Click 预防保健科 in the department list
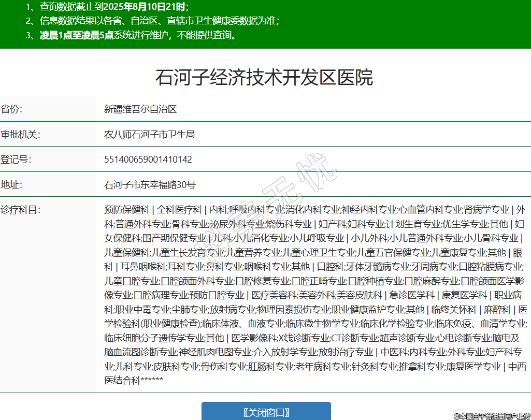The height and width of the screenshot is (420, 531). coord(126,210)
